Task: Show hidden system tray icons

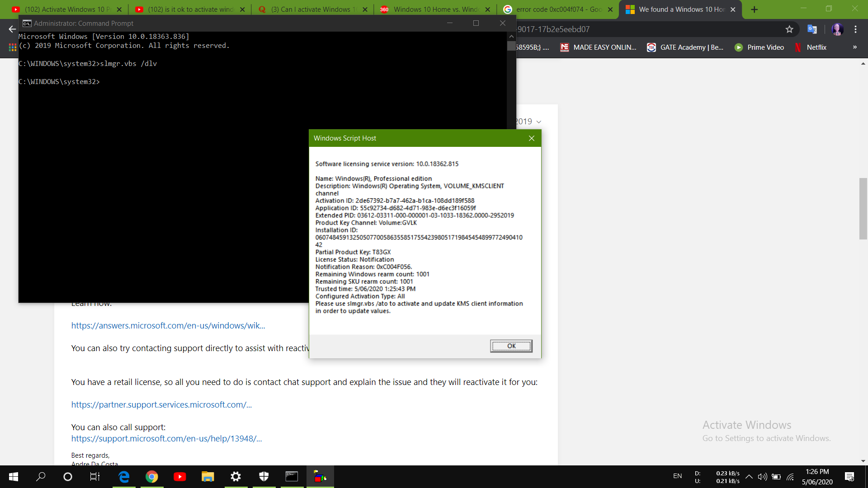Action: (749, 477)
